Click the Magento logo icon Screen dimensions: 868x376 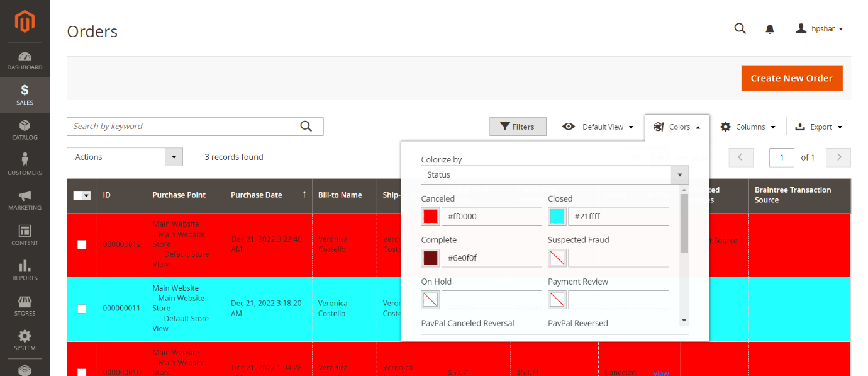point(25,22)
